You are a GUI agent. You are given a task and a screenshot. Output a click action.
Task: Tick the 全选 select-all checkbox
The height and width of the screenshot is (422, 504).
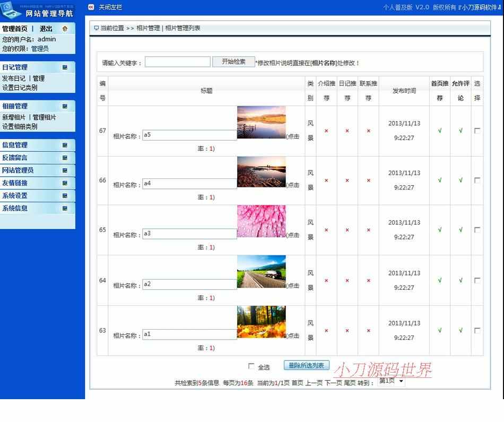(251, 366)
